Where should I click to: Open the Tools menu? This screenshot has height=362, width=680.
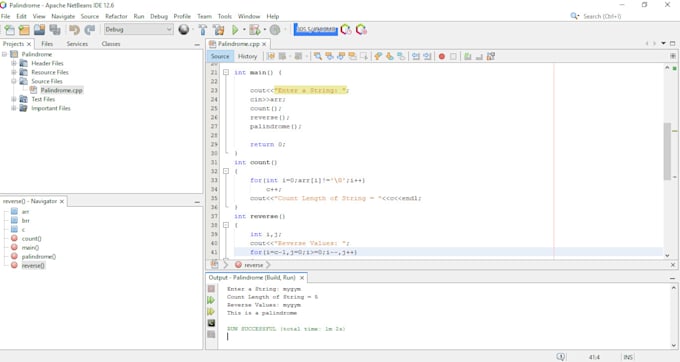(x=225, y=16)
